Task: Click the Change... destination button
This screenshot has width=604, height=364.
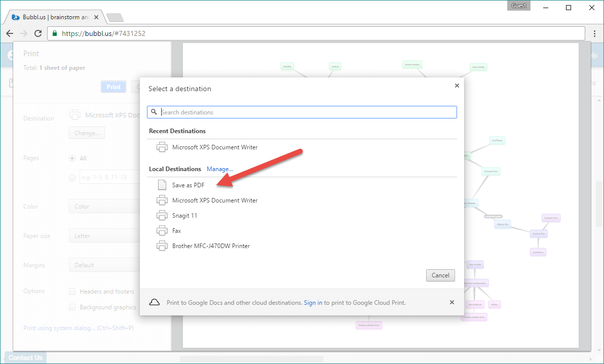Action: [87, 133]
